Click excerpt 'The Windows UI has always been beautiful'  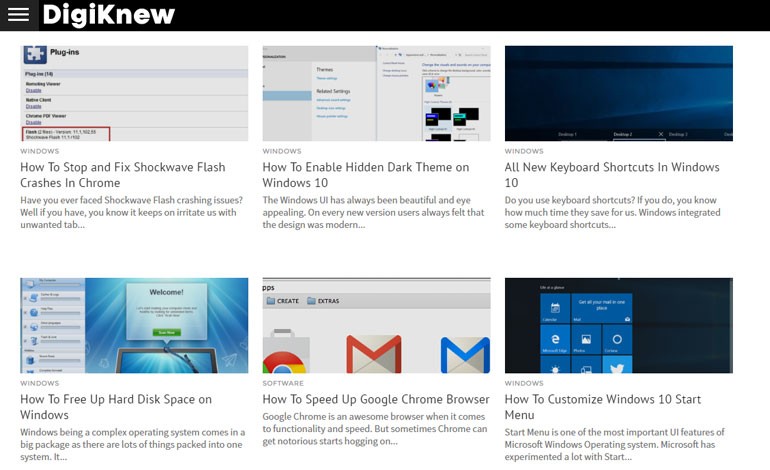point(373,212)
